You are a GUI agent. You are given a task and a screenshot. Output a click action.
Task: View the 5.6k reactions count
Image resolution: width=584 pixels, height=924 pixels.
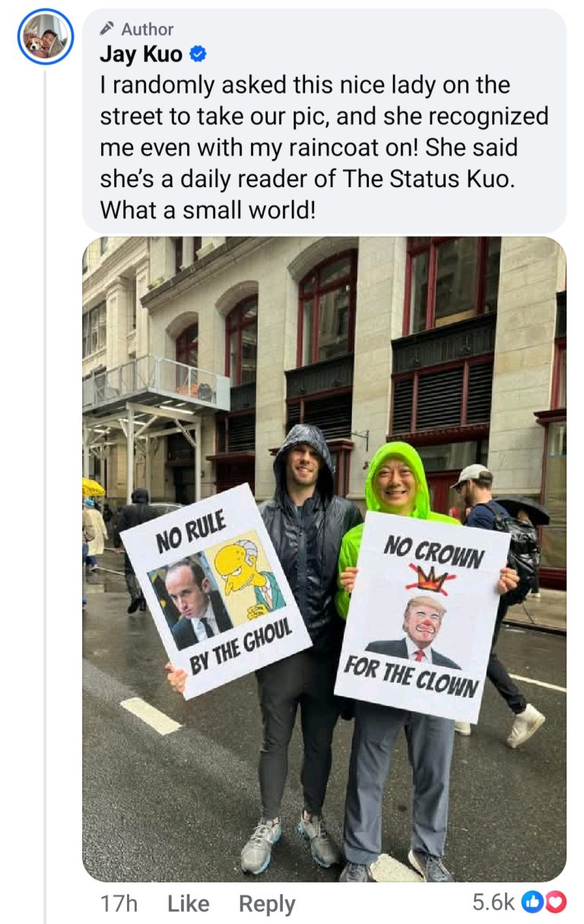click(x=493, y=903)
